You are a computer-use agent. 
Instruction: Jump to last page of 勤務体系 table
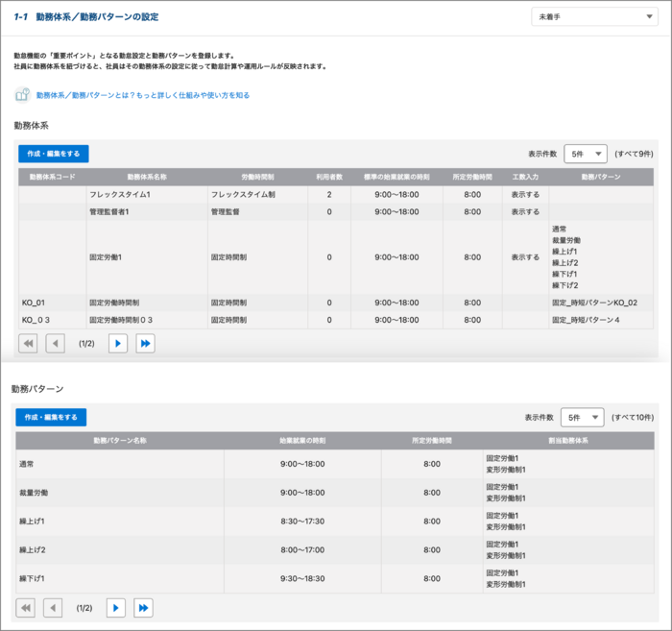point(145,343)
